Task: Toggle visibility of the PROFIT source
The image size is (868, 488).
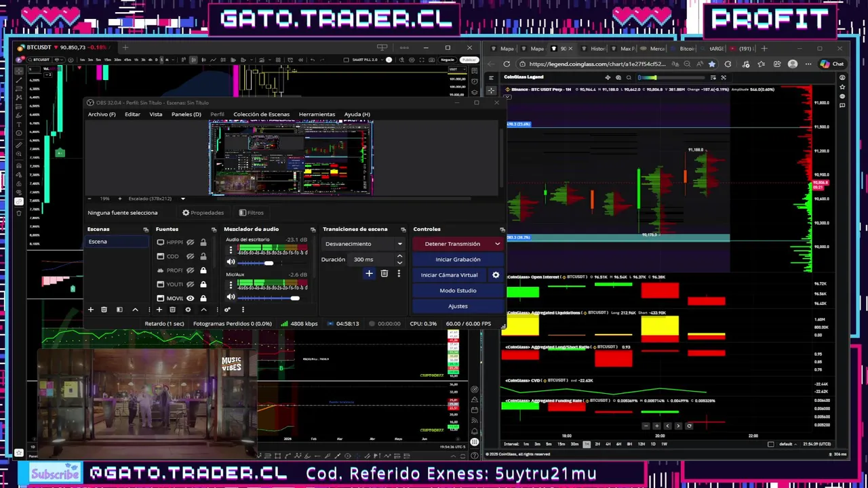Action: point(191,270)
